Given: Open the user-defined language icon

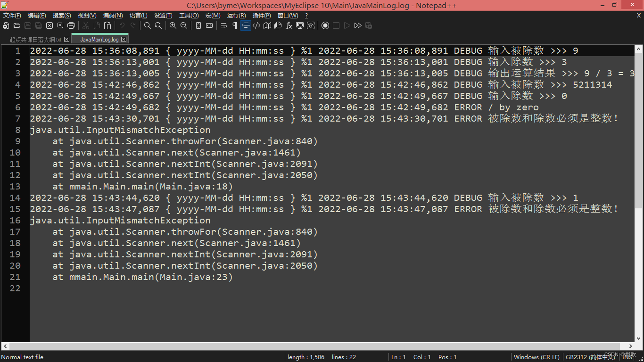Looking at the screenshot, I should coord(256,25).
